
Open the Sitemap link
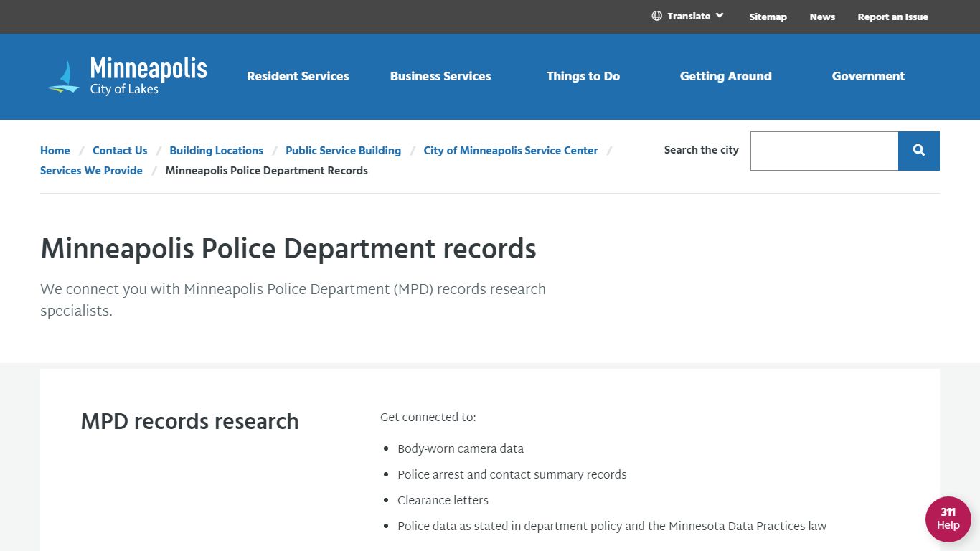768,17
